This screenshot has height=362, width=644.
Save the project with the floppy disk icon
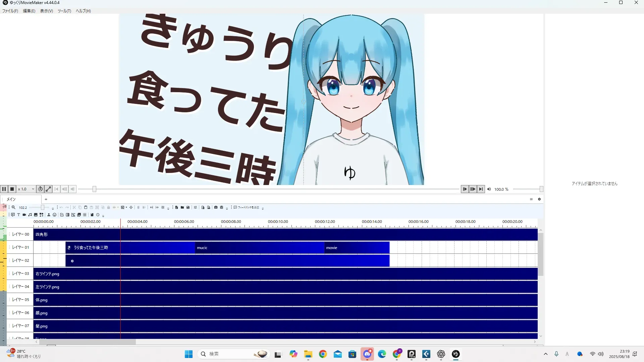point(188,207)
